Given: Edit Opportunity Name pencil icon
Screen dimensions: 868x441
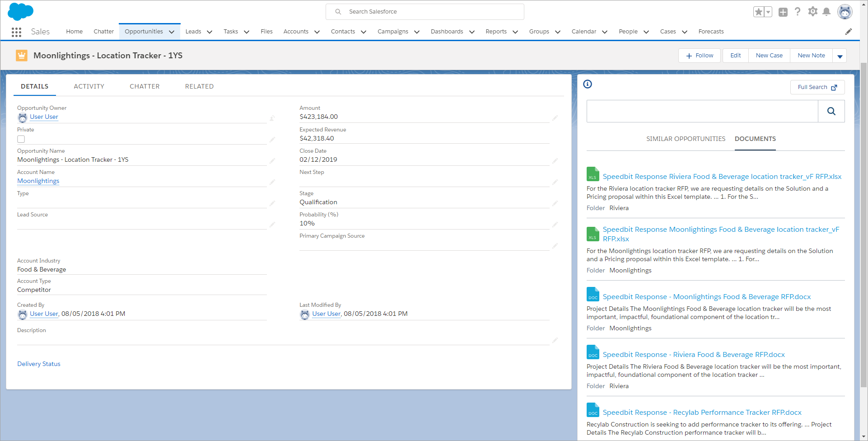Looking at the screenshot, I should 272,161.
